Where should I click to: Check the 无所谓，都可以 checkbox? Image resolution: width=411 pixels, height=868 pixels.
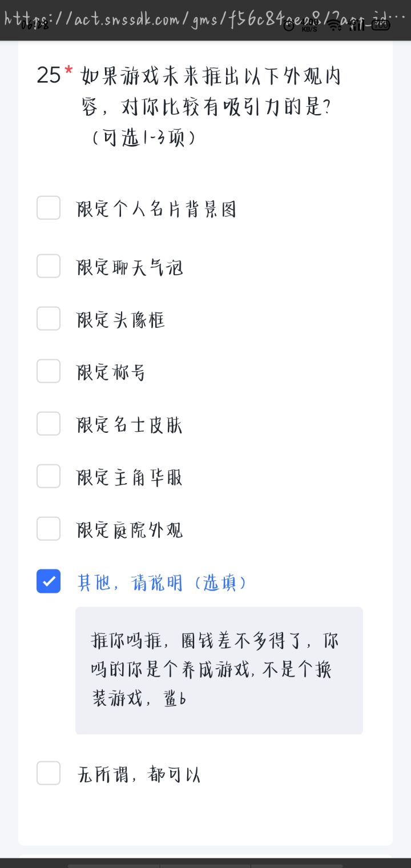(x=49, y=773)
